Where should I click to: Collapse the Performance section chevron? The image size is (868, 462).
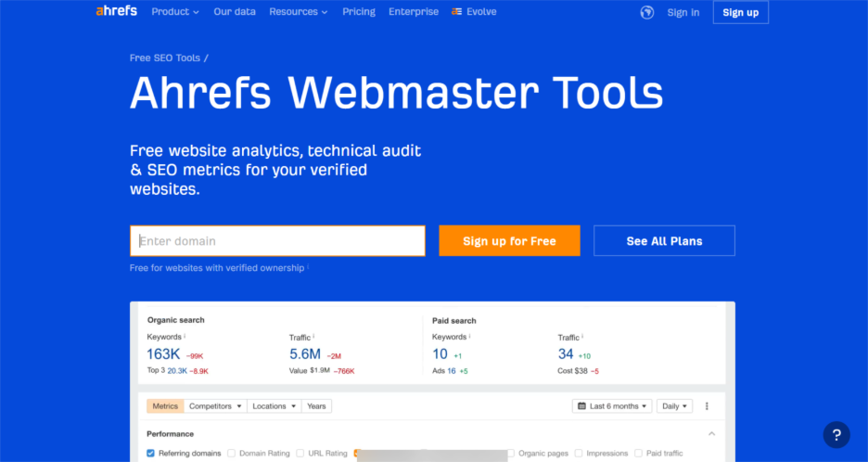[711, 433]
